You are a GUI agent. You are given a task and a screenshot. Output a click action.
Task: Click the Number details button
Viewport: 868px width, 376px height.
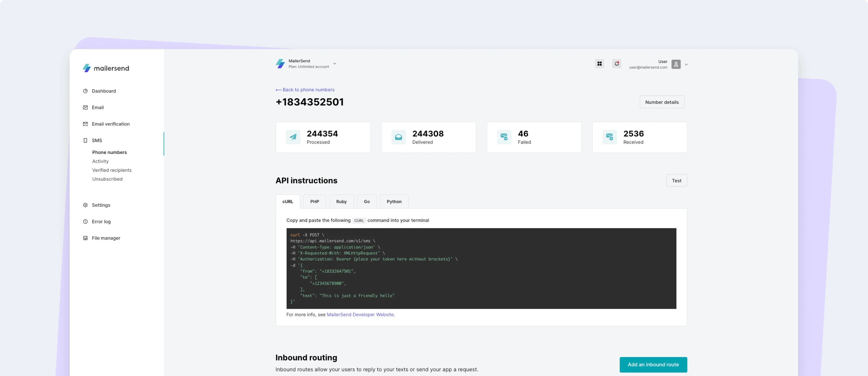click(x=662, y=102)
